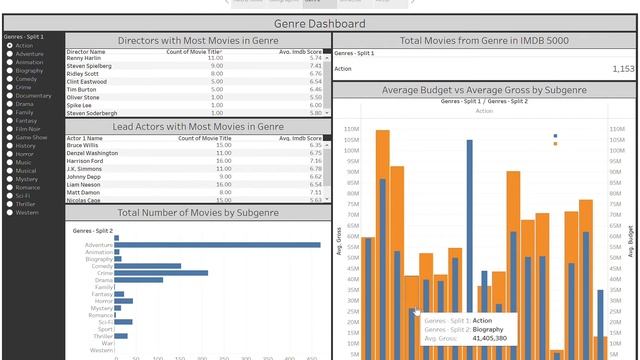The image size is (640, 360).
Task: Pick the Game Show radio button
Action: (10, 138)
